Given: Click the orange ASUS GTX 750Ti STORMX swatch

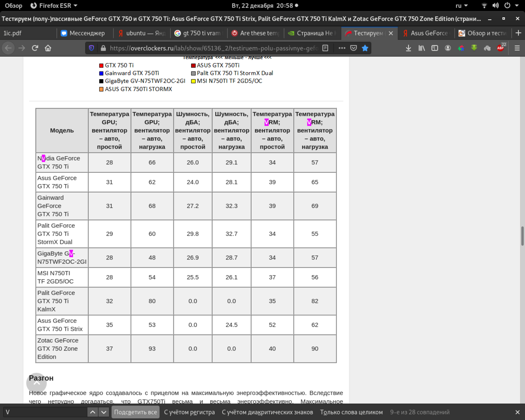Looking at the screenshot, I should pyautogui.click(x=101, y=89).
